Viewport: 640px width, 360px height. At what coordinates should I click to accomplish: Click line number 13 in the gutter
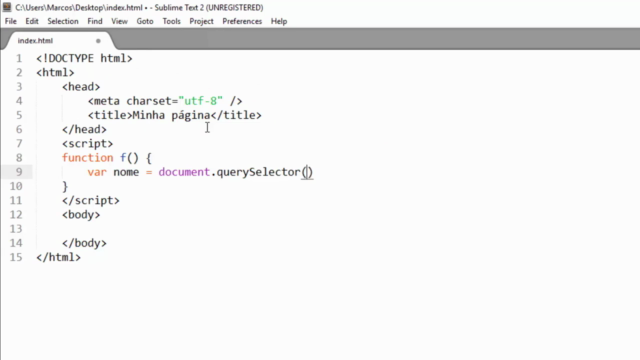pyautogui.click(x=16, y=229)
